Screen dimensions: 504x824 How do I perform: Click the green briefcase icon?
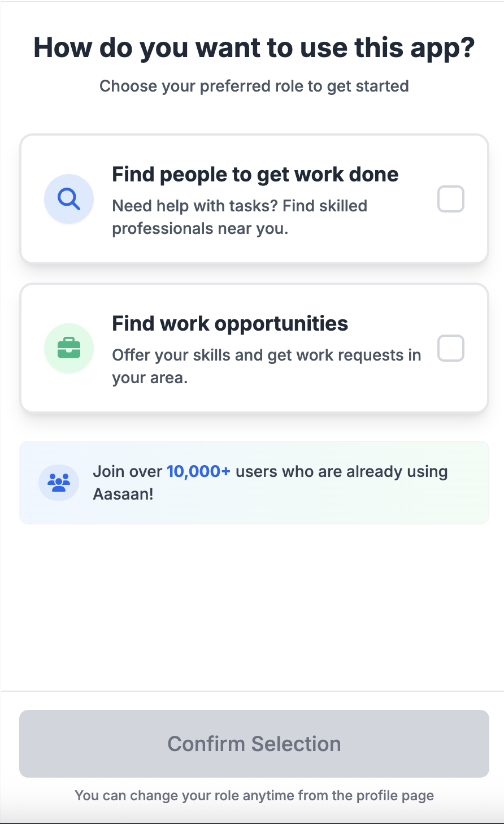point(69,348)
